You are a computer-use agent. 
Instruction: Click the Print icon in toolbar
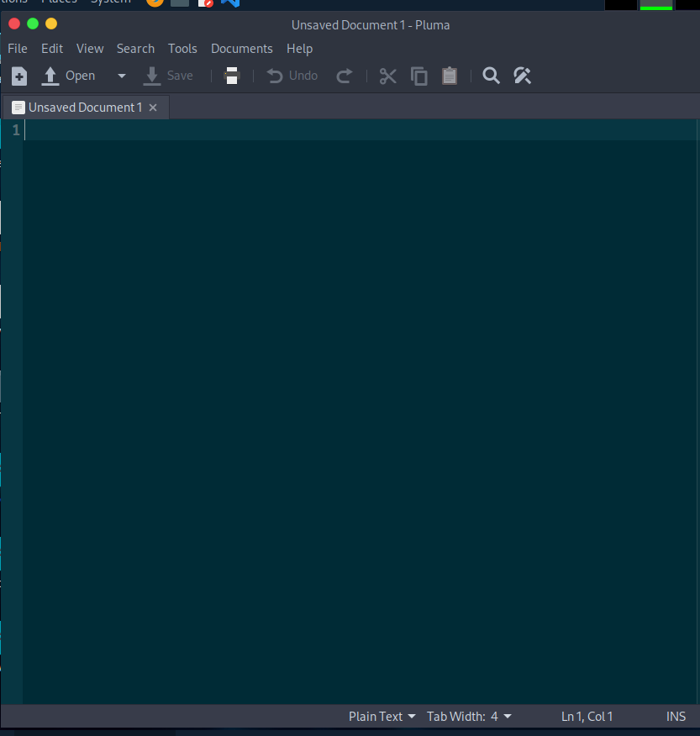(232, 76)
